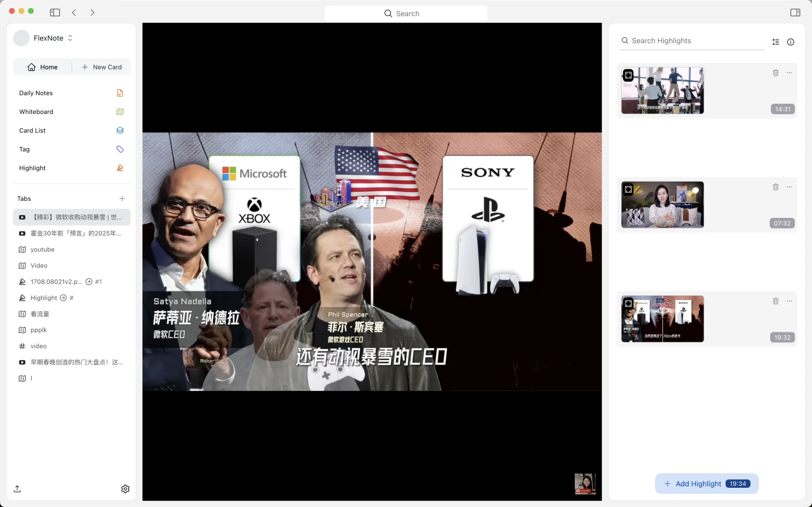Image resolution: width=812 pixels, height=507 pixels.
Task: Open the 14:31 highlight thumbnail
Action: pos(663,91)
